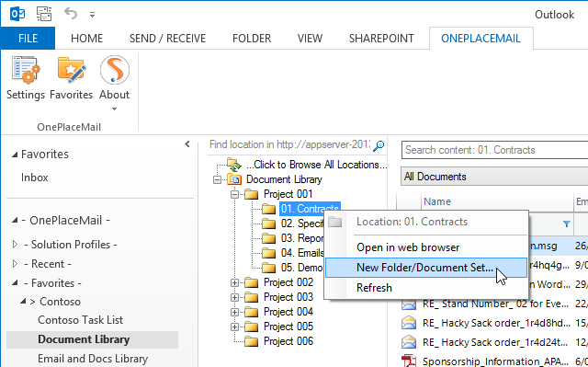Collapse the - Favorites - node
The image size is (588, 367).
click(15, 283)
